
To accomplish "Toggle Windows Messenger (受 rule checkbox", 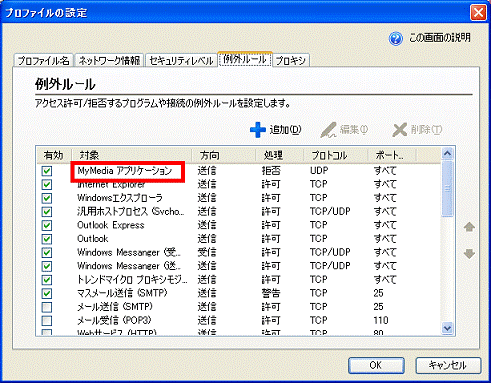I will pos(47,253).
